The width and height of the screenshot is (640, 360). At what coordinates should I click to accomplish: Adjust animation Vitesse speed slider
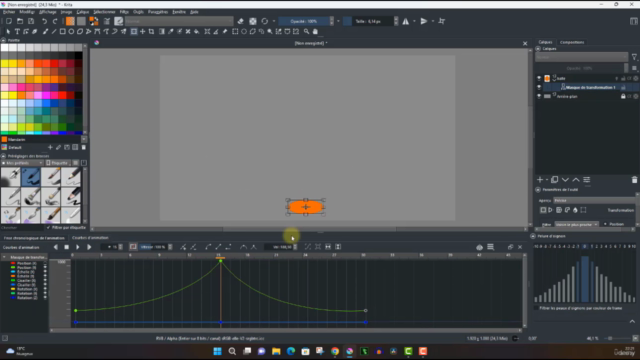click(153, 247)
